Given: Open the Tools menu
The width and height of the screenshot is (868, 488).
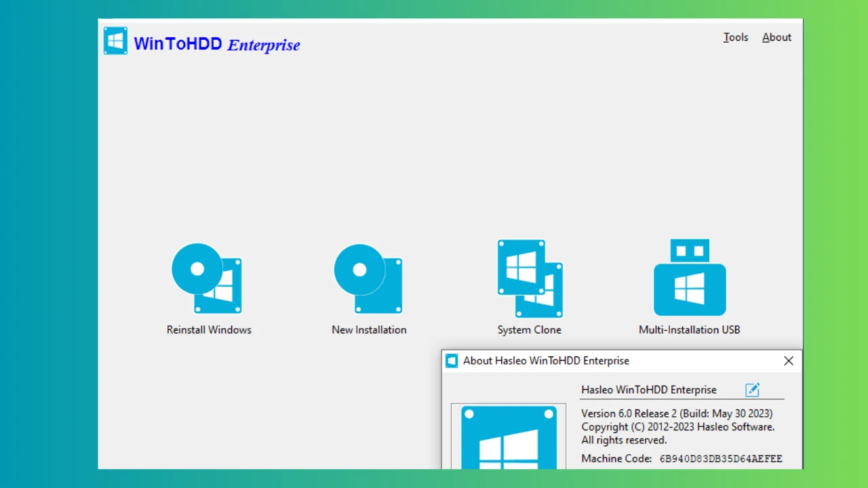Looking at the screenshot, I should tap(736, 37).
